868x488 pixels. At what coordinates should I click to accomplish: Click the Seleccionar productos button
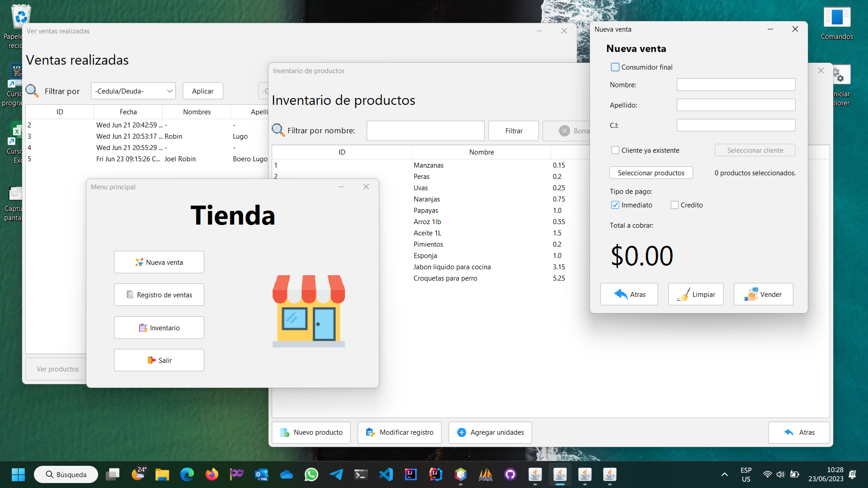651,173
